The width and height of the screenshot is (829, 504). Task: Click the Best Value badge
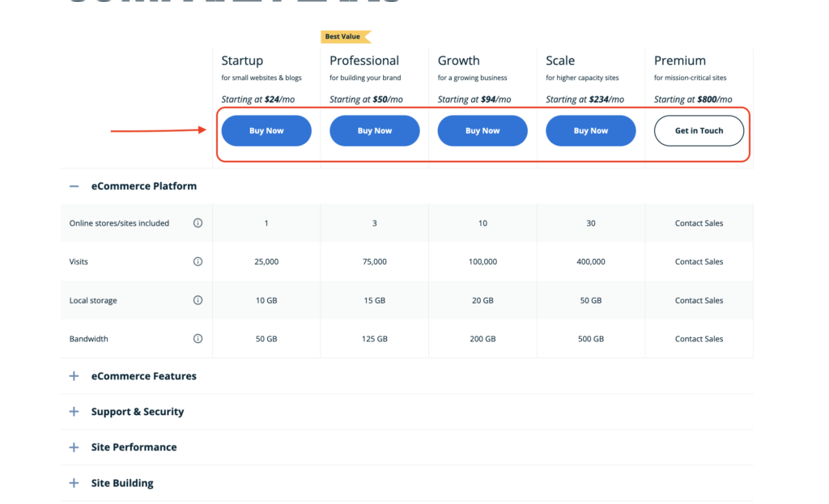click(x=346, y=36)
